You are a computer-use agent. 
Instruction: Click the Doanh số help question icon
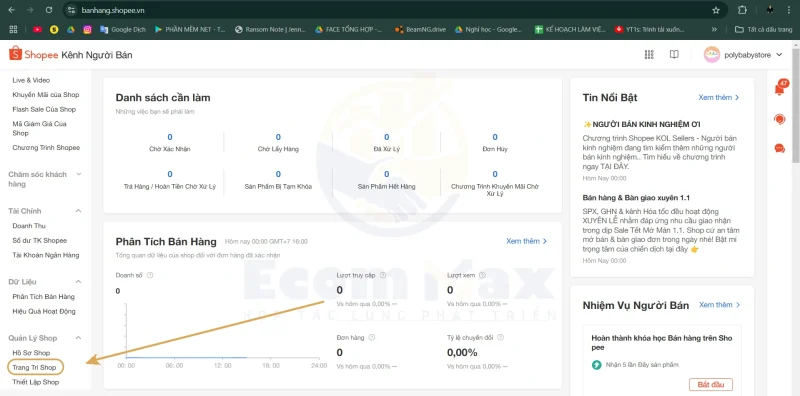(x=150, y=275)
